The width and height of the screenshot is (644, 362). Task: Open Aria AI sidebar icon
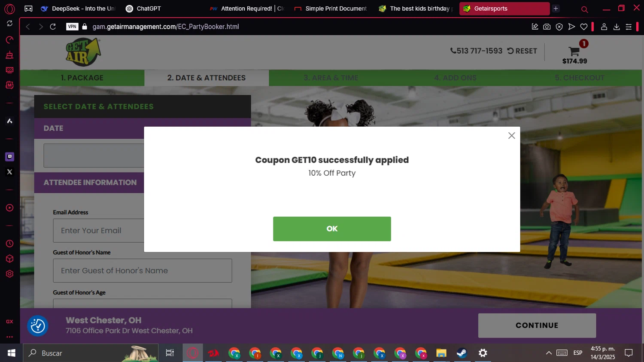(x=9, y=121)
